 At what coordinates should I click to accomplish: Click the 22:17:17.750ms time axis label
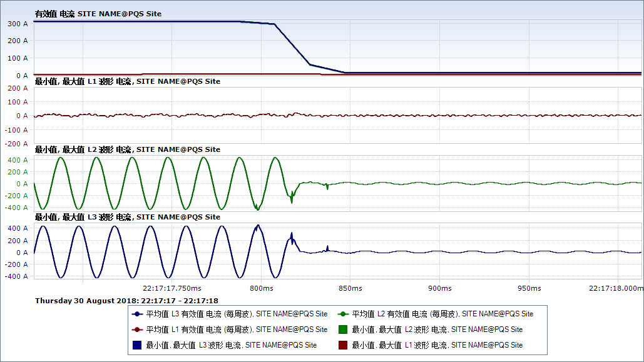coord(172,288)
